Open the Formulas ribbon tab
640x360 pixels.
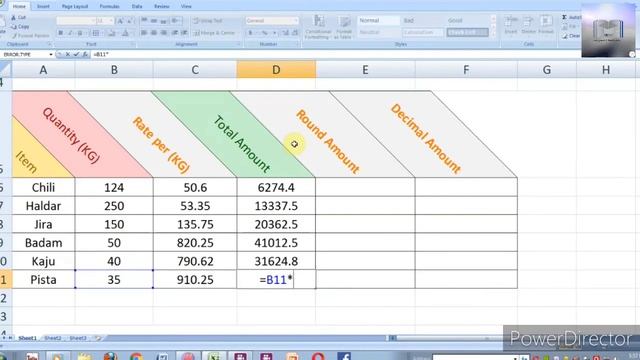109,7
